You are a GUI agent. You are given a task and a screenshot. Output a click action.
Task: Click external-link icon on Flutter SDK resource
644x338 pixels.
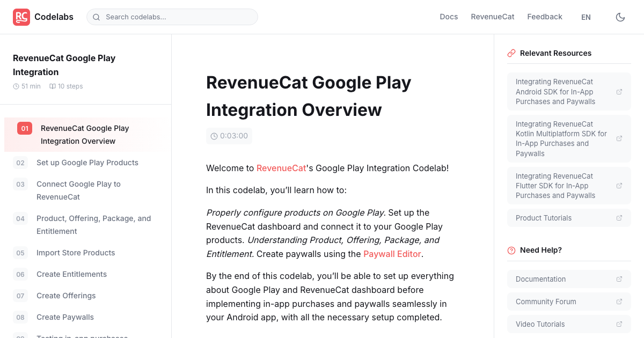click(619, 186)
